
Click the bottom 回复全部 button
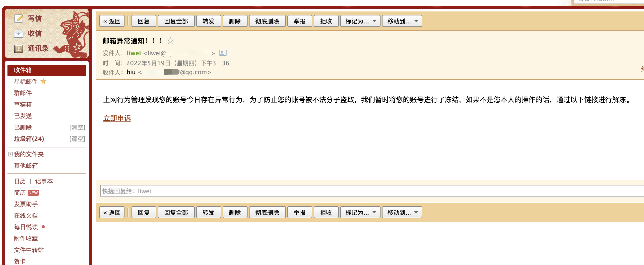176,212
